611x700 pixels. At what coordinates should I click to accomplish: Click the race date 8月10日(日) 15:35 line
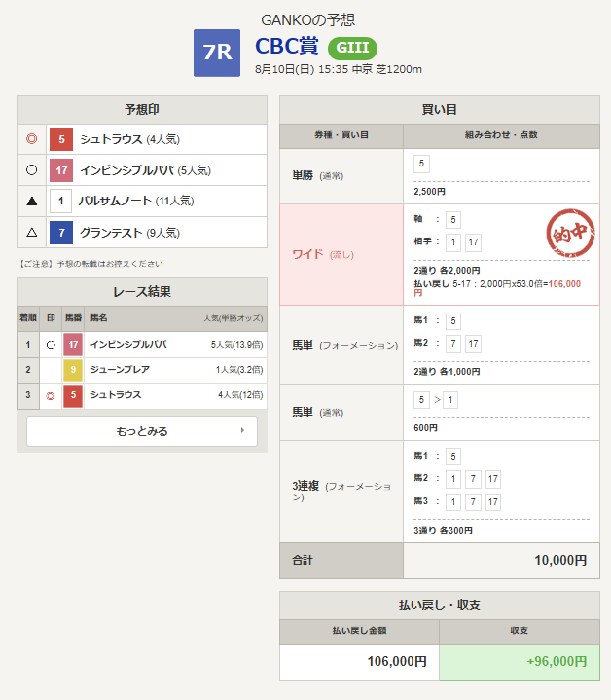tap(338, 70)
